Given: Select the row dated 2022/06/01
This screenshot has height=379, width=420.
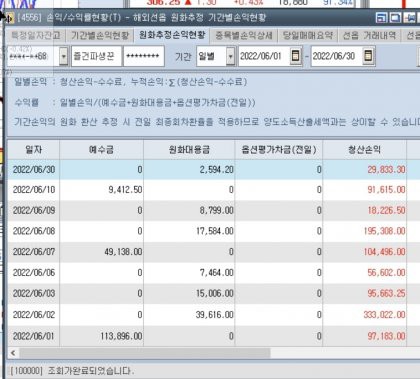Looking at the screenshot, I should (x=213, y=336).
